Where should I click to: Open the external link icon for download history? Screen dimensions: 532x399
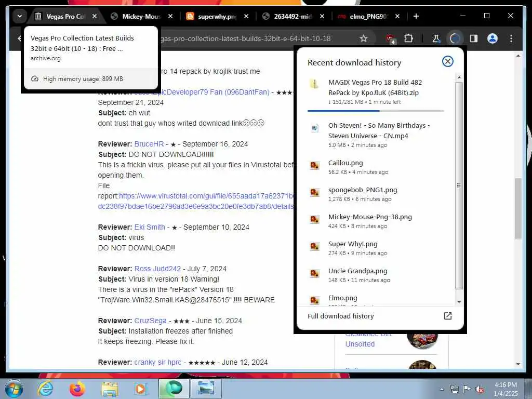[x=447, y=316]
